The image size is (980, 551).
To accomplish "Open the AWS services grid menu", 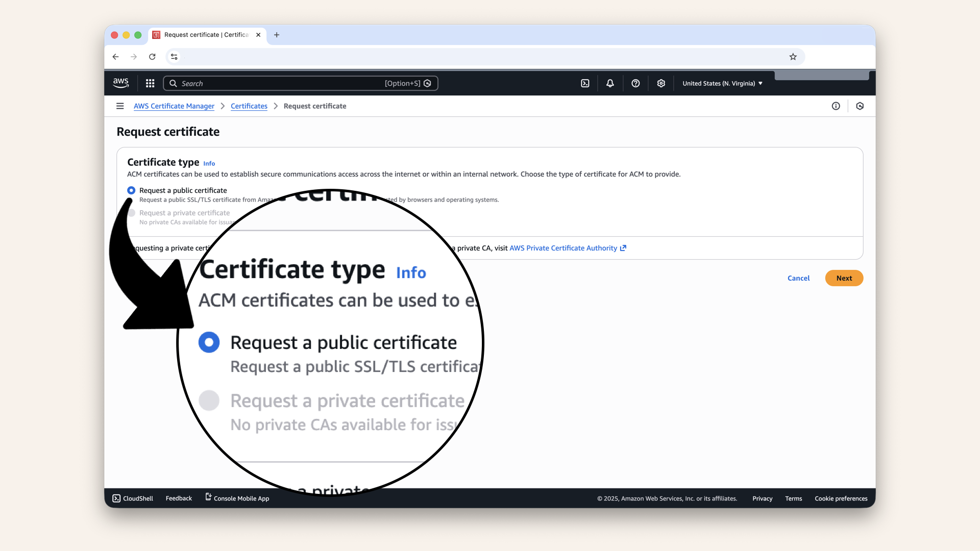I will coord(150,83).
